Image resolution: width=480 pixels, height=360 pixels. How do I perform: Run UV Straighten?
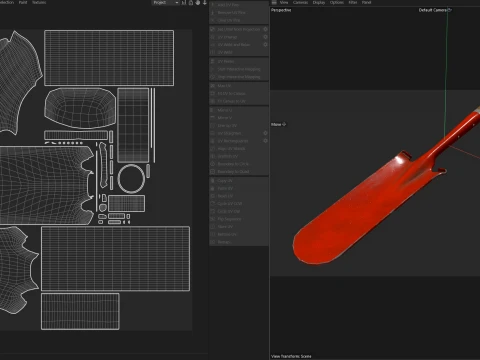[229, 133]
